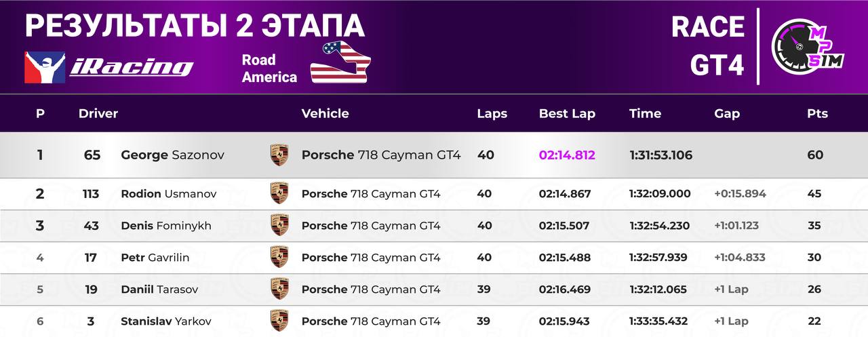Click Stanislav Yarkov's +1 Lap gap
This screenshot has height=337, width=868.
click(x=731, y=321)
